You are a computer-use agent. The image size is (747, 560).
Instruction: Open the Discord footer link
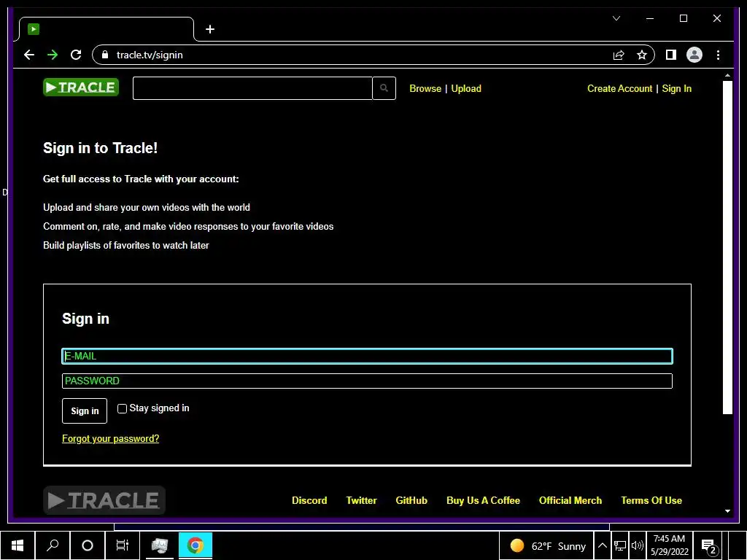pyautogui.click(x=309, y=500)
